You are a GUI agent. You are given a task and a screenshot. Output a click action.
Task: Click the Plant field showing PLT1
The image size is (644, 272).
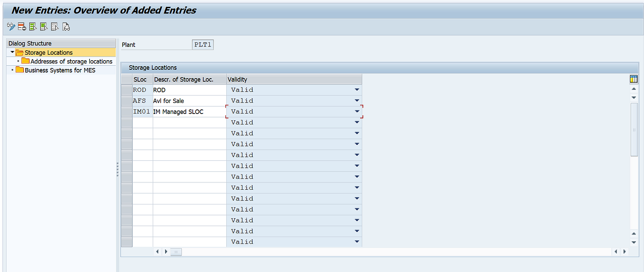coord(203,45)
